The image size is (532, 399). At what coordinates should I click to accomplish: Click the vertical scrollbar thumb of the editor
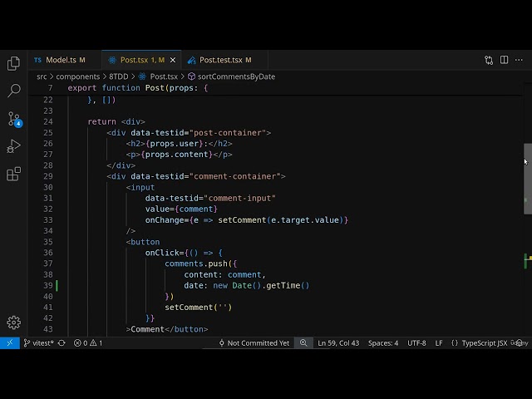point(528,179)
